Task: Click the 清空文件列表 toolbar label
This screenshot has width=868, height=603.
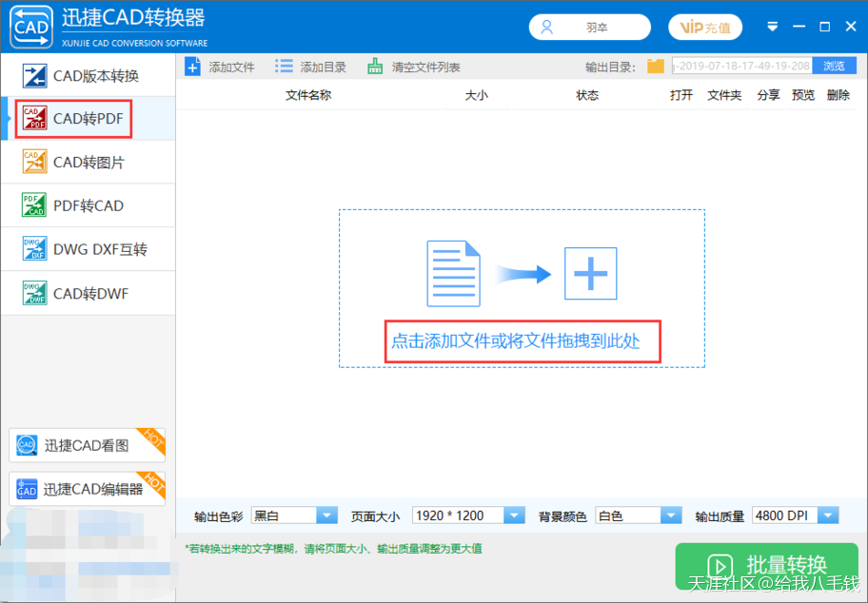Action: (425, 67)
